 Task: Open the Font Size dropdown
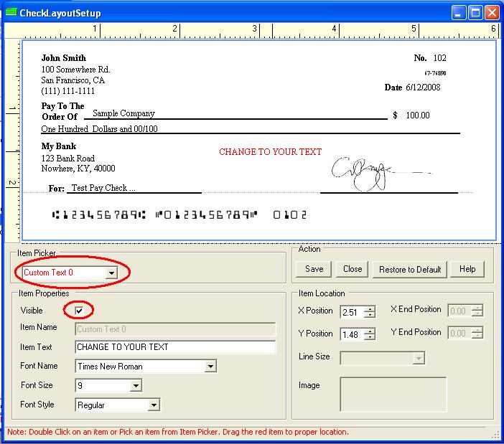pos(136,386)
